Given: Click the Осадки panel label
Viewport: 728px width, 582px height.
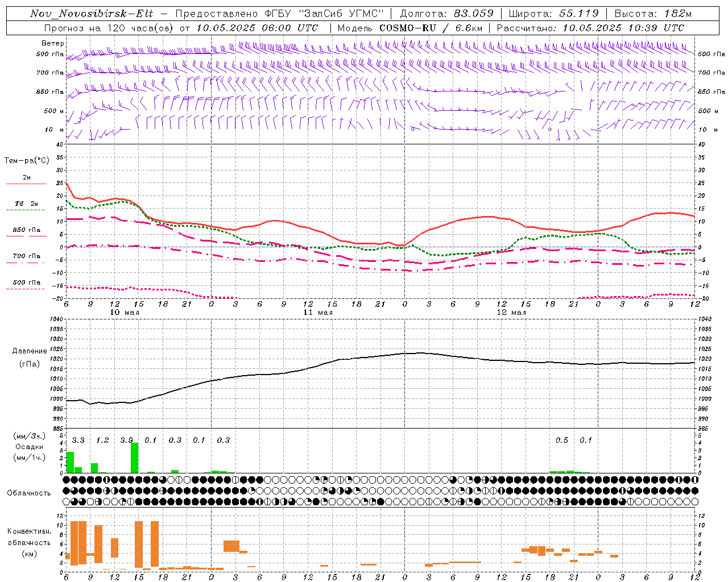Looking at the screenshot, I should [x=29, y=447].
